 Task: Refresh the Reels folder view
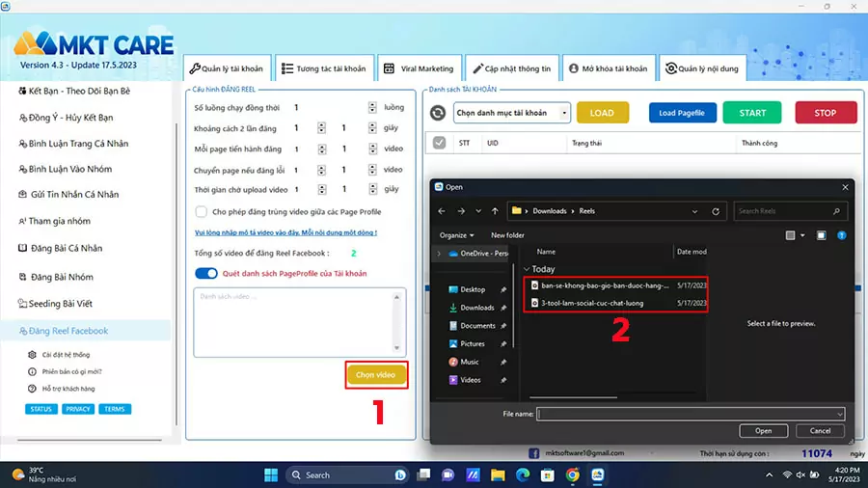click(x=716, y=211)
